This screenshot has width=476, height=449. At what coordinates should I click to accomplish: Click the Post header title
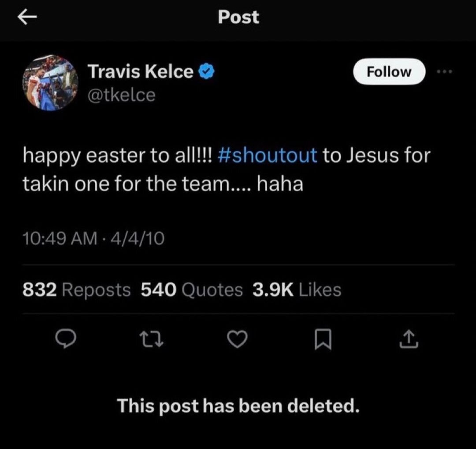coord(238,18)
